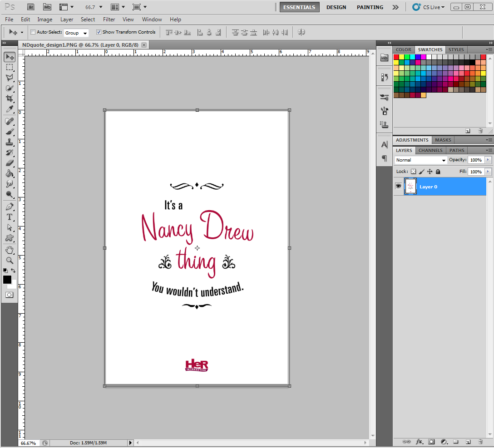Hide Layer 0 using eye icon

pyautogui.click(x=398, y=186)
